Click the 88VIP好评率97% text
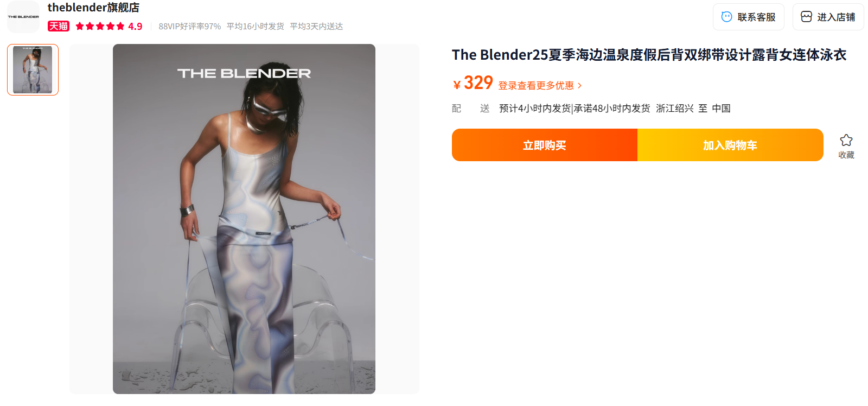This screenshot has height=406, width=868. pos(190,27)
